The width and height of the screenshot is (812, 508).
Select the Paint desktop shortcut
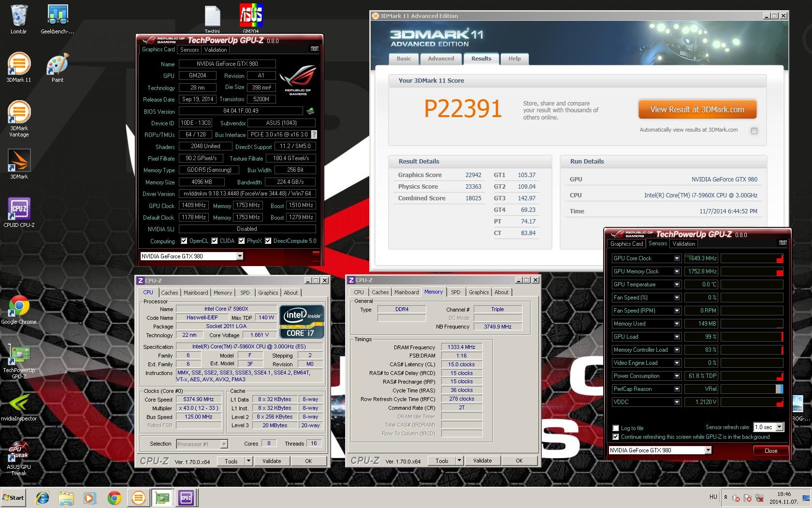(58, 67)
